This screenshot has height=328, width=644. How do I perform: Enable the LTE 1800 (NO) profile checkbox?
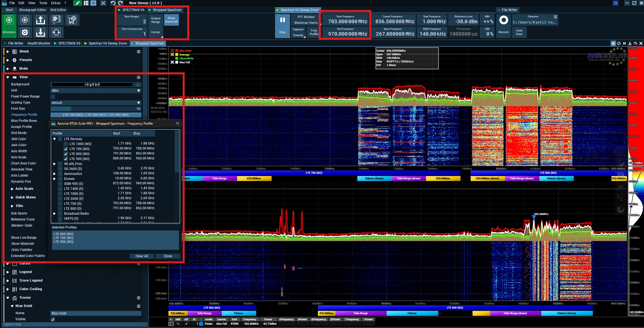[66, 144]
